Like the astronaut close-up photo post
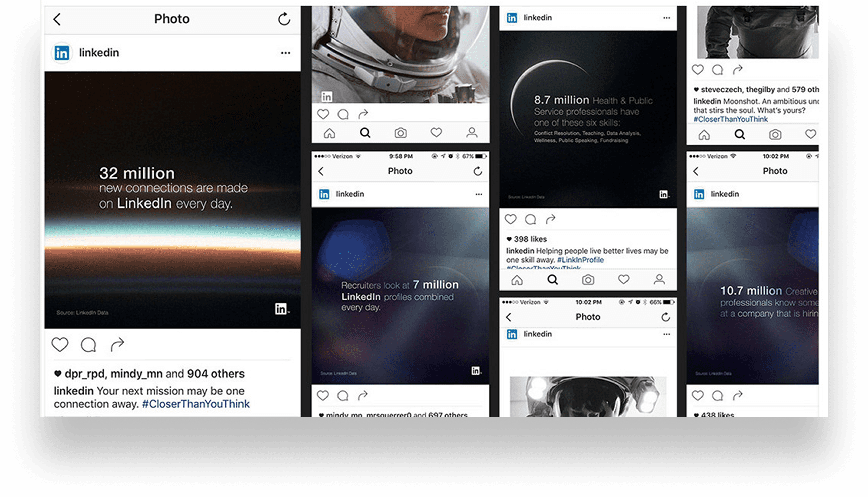Viewport: 868px width, 497px height. (323, 114)
